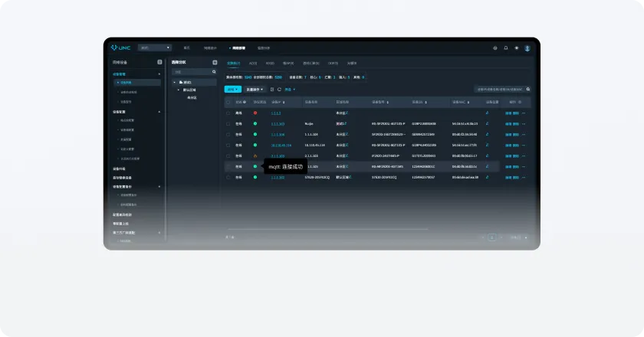Screen dimensions: 644x337
Task: Sort by the device MAC column arrows
Action: [x=468, y=102]
